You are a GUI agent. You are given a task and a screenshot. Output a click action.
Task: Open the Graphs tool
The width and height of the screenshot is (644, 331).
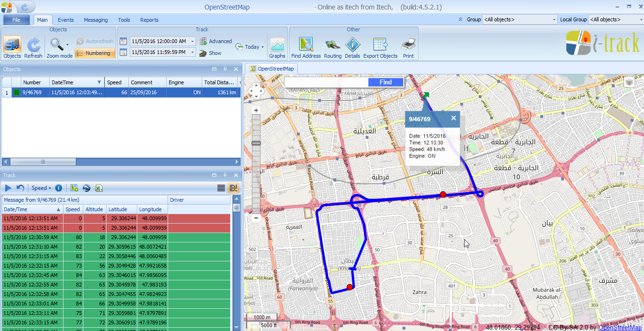277,47
